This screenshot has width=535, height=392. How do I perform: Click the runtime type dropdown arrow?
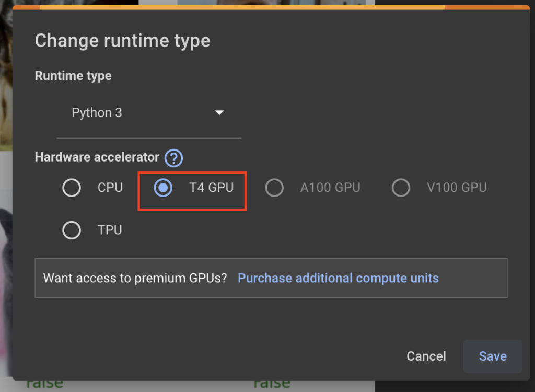219,113
